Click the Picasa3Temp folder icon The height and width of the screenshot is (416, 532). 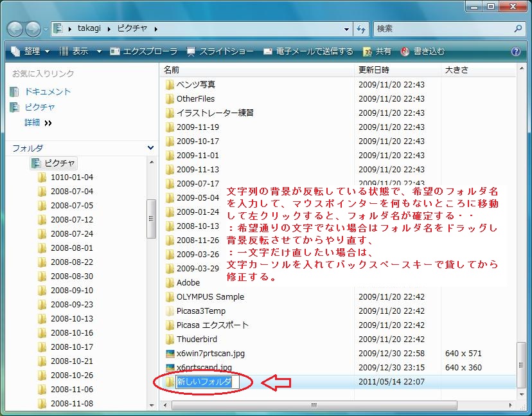(x=170, y=311)
